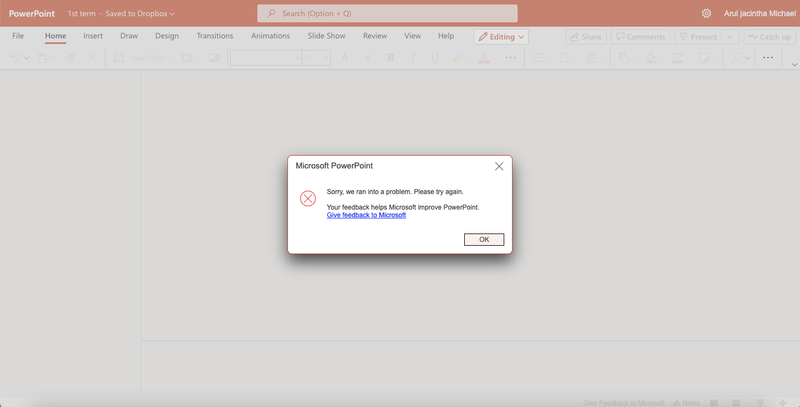This screenshot has width=800, height=407.
Task: Switch to the Insert tab
Action: click(93, 36)
